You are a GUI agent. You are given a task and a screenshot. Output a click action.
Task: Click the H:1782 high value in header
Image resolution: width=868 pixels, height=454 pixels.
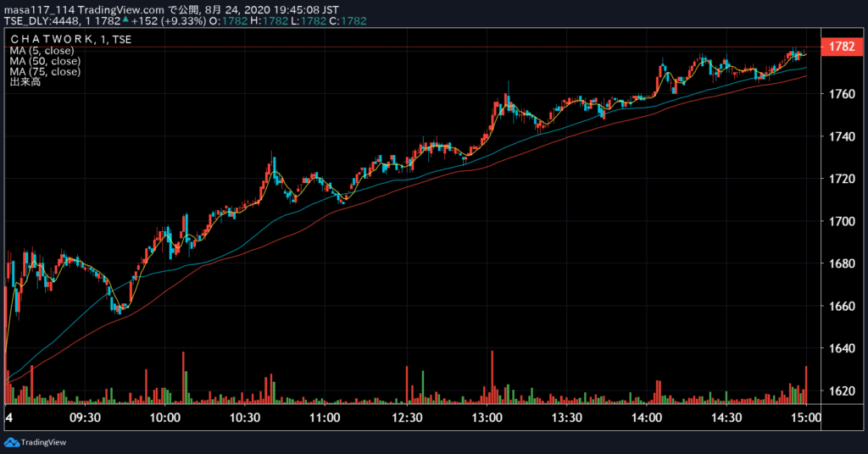coord(269,21)
